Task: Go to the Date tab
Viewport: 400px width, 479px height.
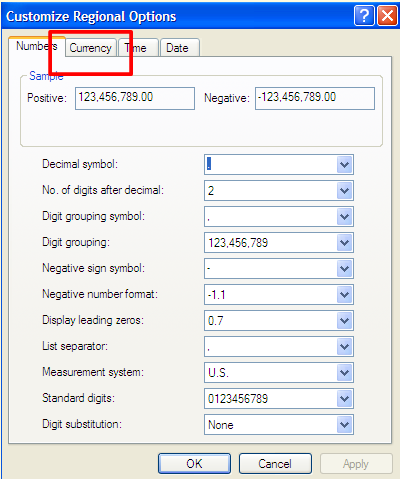Action: coord(180,48)
